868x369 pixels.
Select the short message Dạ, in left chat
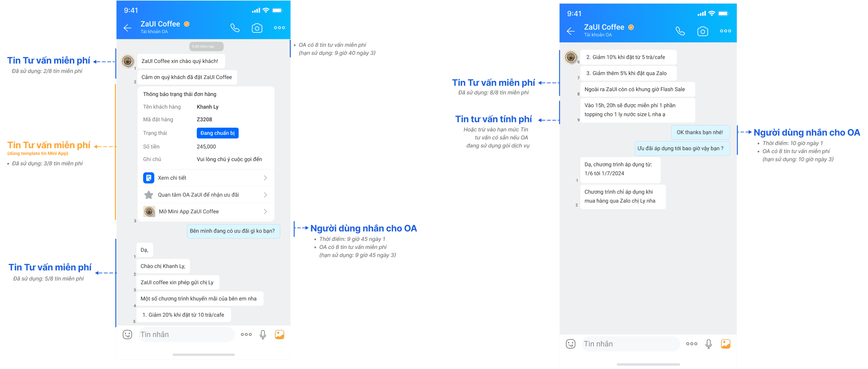(x=145, y=250)
